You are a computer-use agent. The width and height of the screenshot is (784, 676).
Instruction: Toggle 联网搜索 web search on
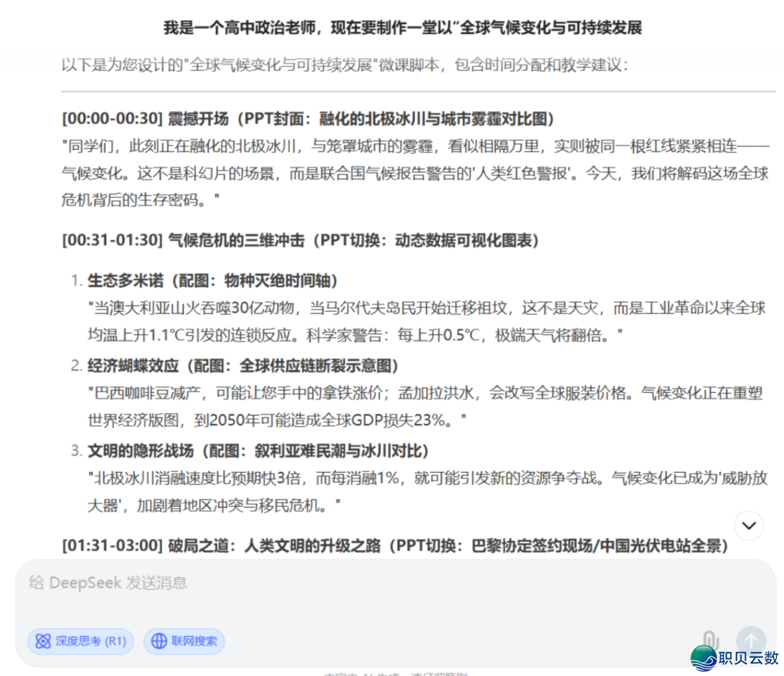point(184,642)
